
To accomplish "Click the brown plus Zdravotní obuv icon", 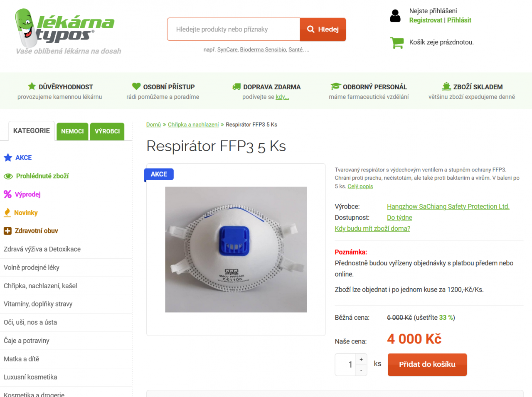I will click(x=7, y=231).
